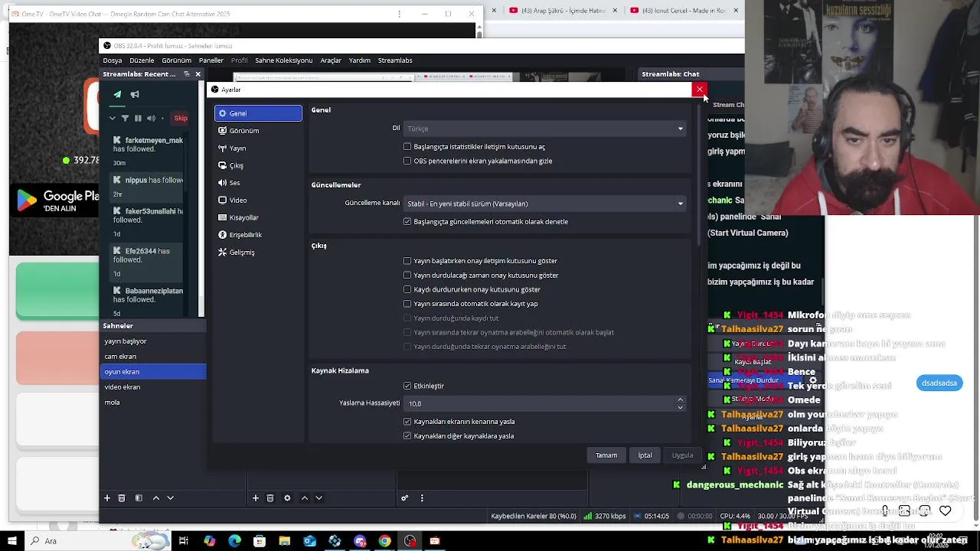The image size is (980, 551).
Task: Check Yayın başlatırken onay iletişim kutusunu göster
Action: [407, 261]
